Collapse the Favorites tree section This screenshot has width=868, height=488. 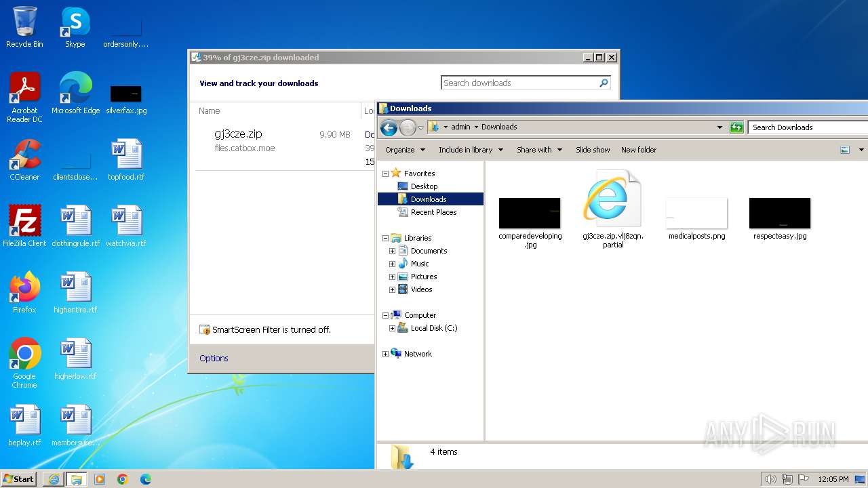386,174
